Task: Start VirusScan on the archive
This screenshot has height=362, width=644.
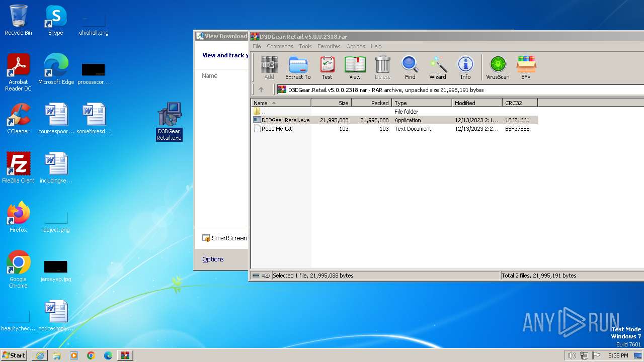Action: click(498, 68)
